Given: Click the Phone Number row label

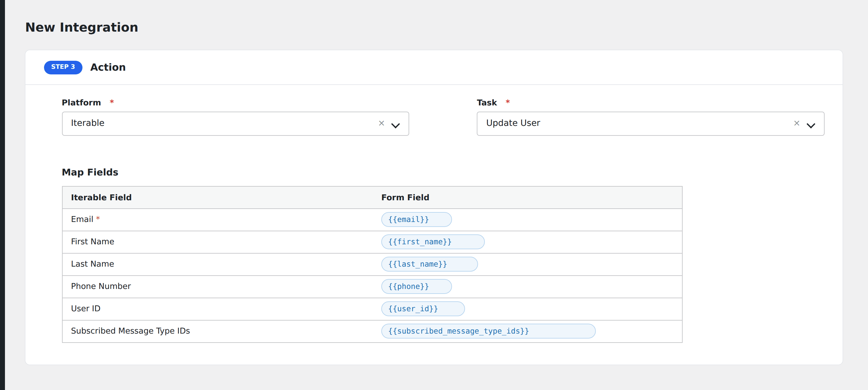Looking at the screenshot, I should [101, 286].
